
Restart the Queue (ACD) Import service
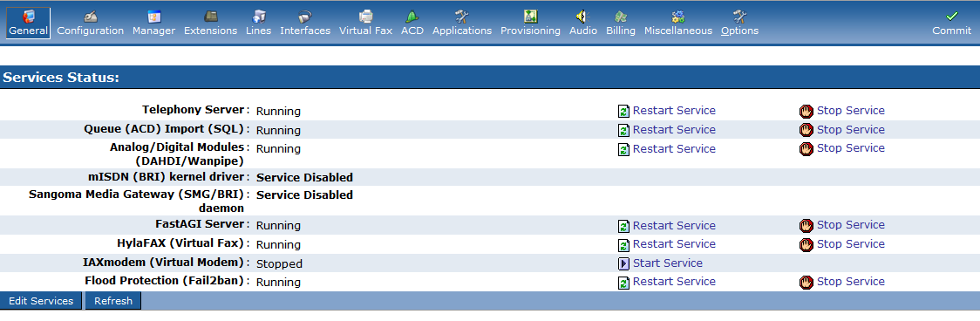pyautogui.click(x=674, y=129)
